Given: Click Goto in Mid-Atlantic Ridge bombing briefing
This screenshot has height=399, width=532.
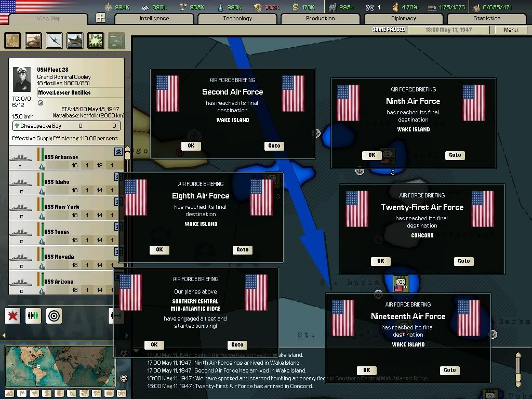Looking at the screenshot, I should coord(237,345).
